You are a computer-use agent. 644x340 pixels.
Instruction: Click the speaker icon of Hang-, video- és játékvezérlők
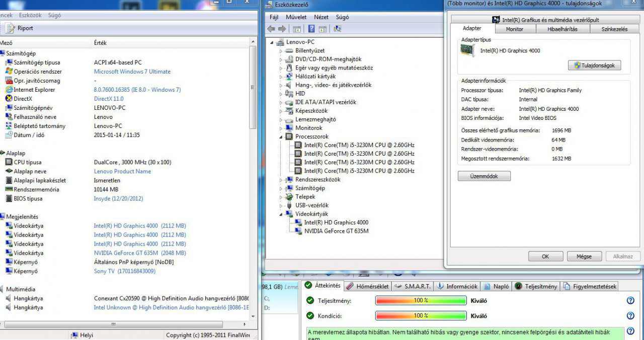pyautogui.click(x=289, y=85)
